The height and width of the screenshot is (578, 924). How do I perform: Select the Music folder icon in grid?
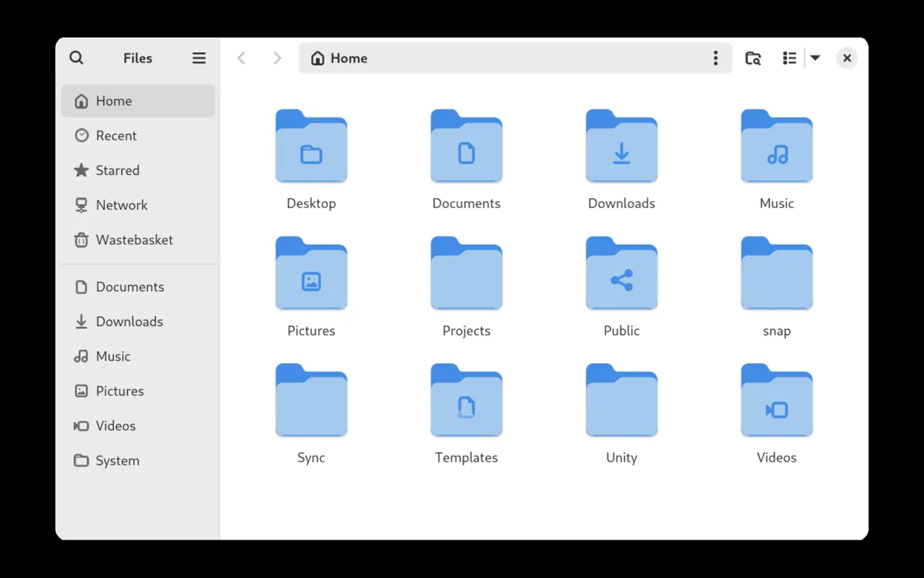777,146
